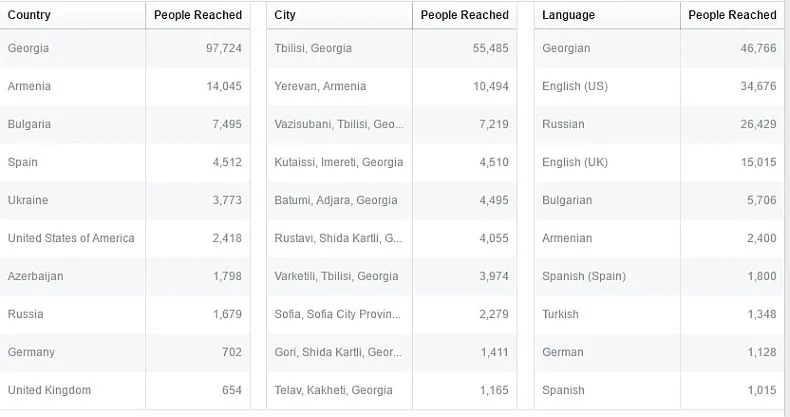Click the Country column header
This screenshot has width=790, height=417.
(29, 15)
